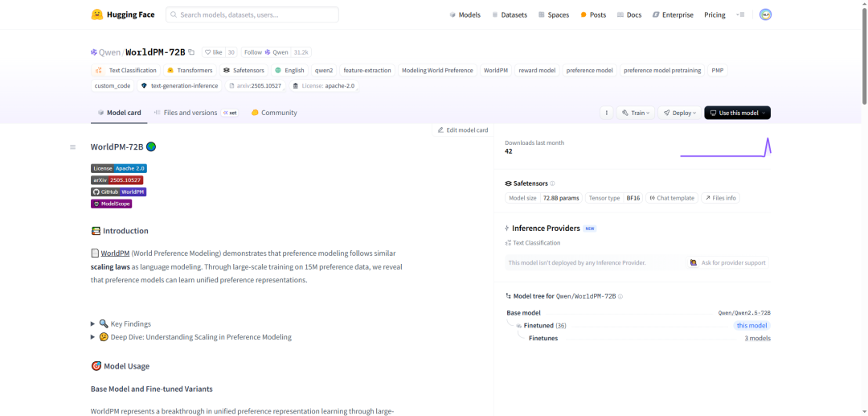Expand the Key Findings section

click(121, 323)
